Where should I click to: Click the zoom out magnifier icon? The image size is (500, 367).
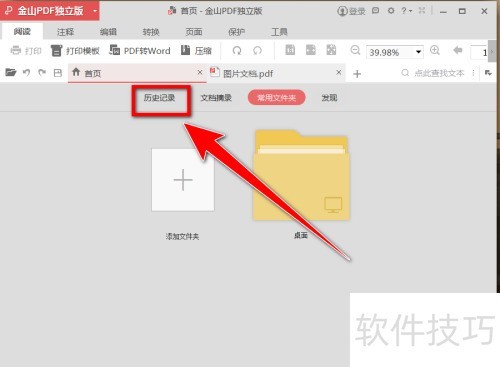pyautogui.click(x=355, y=50)
